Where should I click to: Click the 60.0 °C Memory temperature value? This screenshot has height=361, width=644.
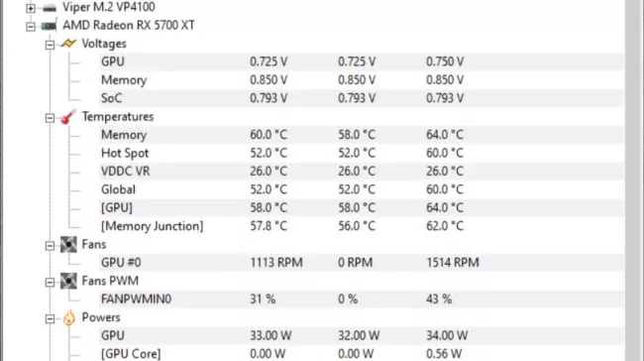[268, 135]
